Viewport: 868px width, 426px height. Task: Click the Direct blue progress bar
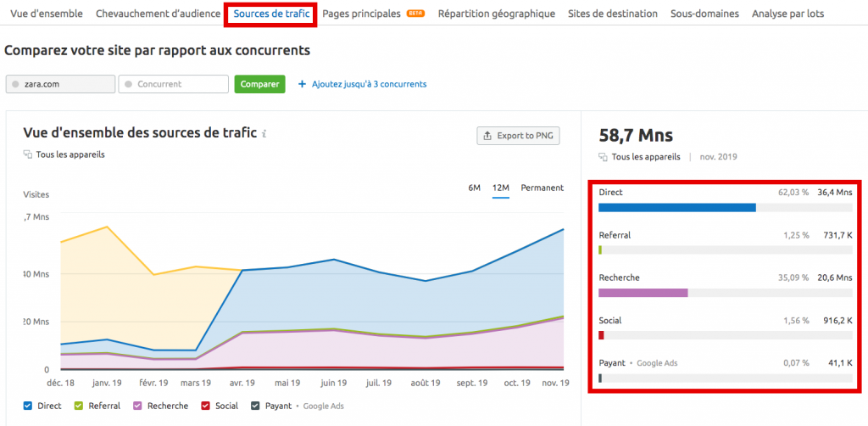[677, 207]
